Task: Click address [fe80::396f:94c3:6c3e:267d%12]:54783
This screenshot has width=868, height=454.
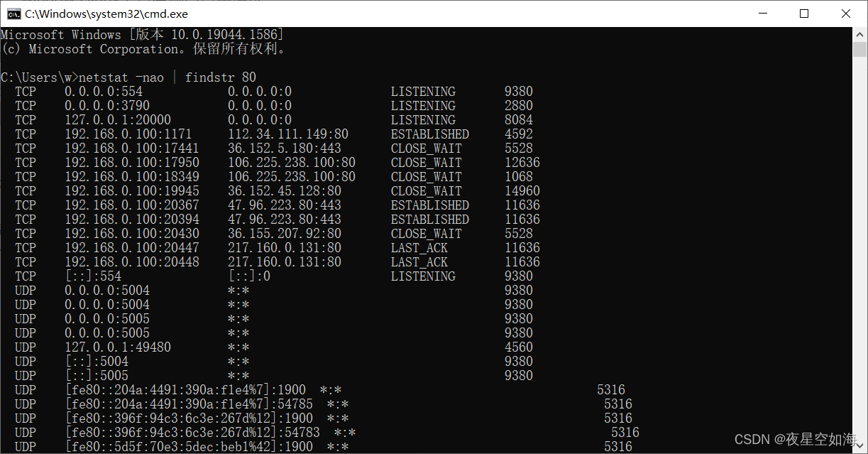Action: tap(192, 433)
